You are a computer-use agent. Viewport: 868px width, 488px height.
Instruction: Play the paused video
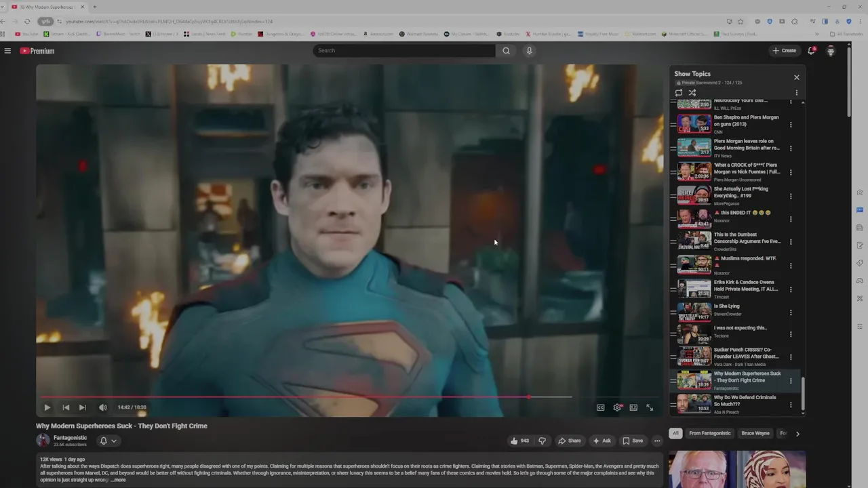click(47, 407)
